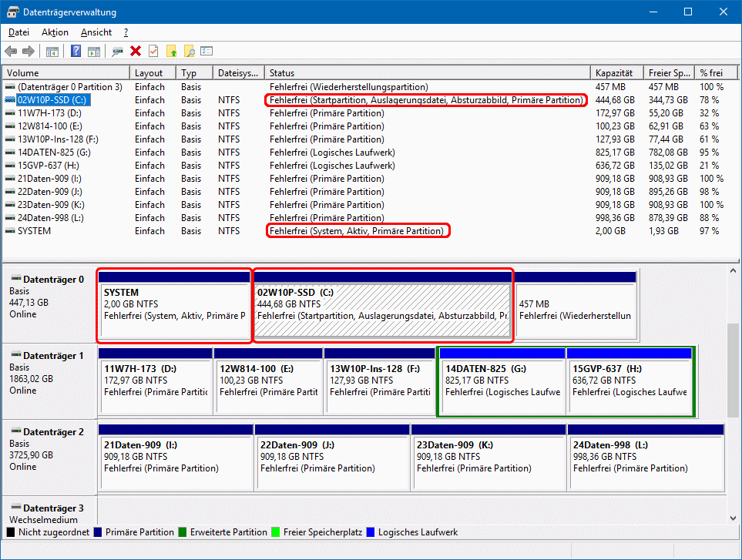Image resolution: width=742 pixels, height=560 pixels.
Task: Open help via the blue question mark icon
Action: [x=76, y=52]
